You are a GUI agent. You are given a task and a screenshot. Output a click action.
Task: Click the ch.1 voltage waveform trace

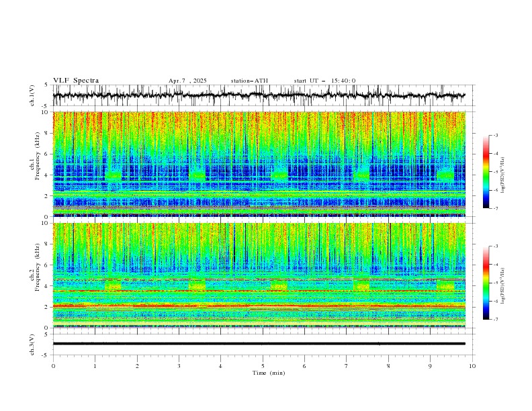pyautogui.click(x=259, y=95)
